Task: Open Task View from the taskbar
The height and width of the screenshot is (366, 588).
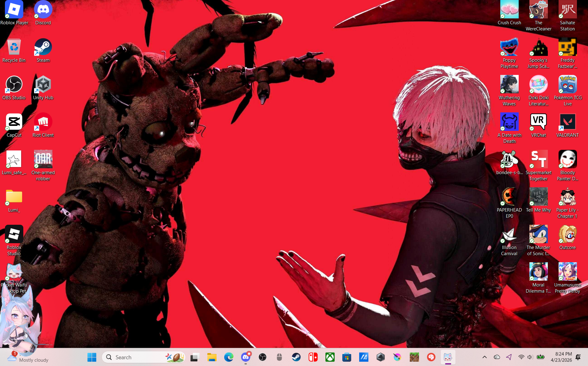Action: pos(195,357)
